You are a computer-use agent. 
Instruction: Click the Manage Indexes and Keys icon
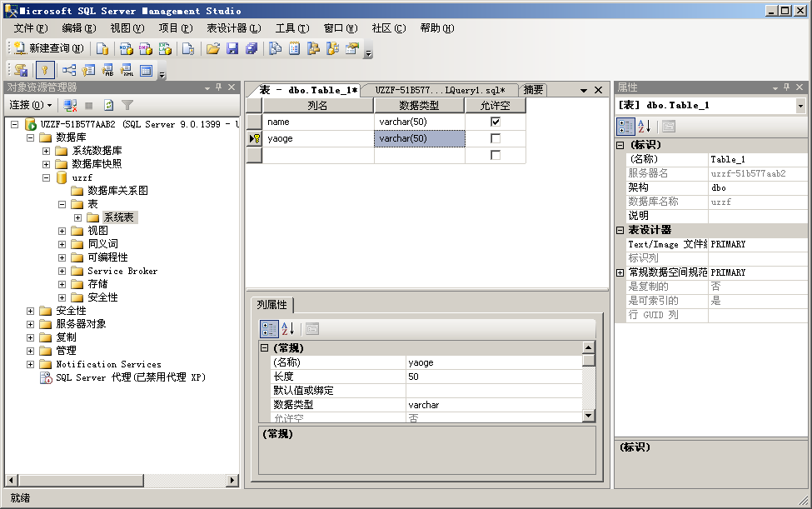88,70
